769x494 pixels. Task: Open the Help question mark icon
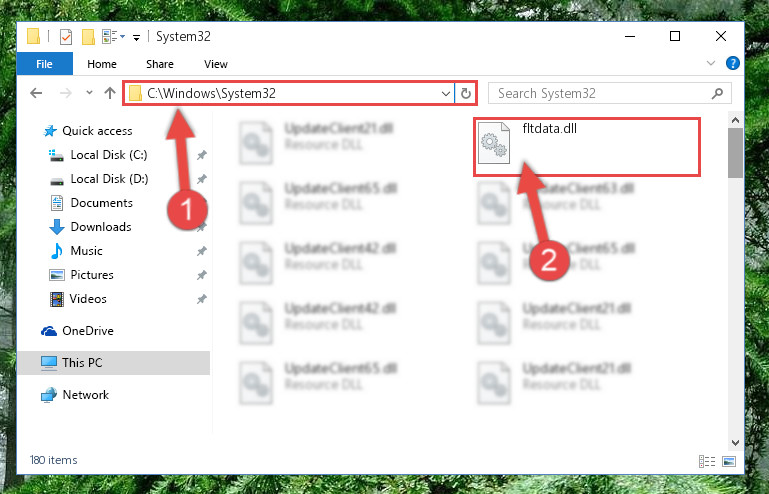(x=733, y=63)
